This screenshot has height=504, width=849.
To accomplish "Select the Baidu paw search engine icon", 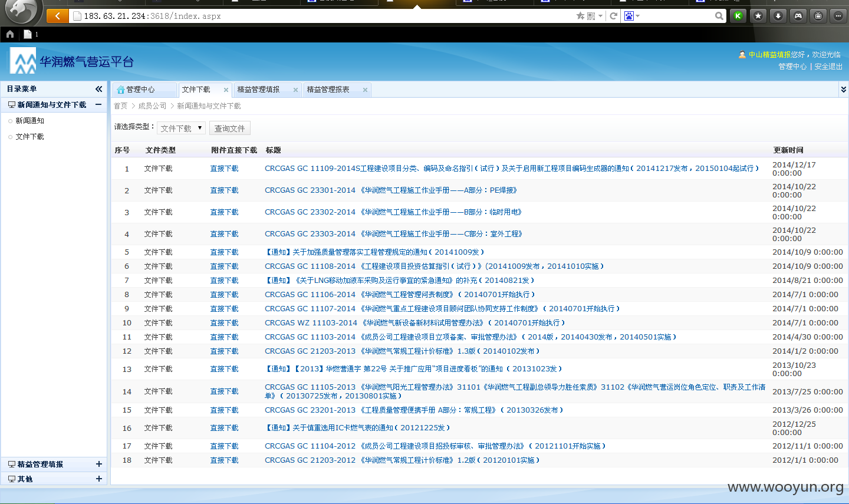I will click(x=628, y=16).
